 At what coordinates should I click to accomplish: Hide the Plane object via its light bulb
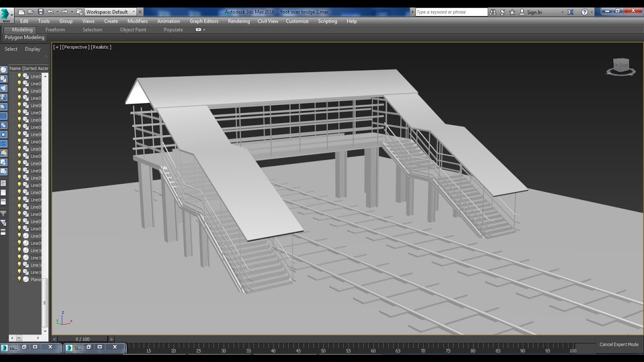(x=20, y=279)
